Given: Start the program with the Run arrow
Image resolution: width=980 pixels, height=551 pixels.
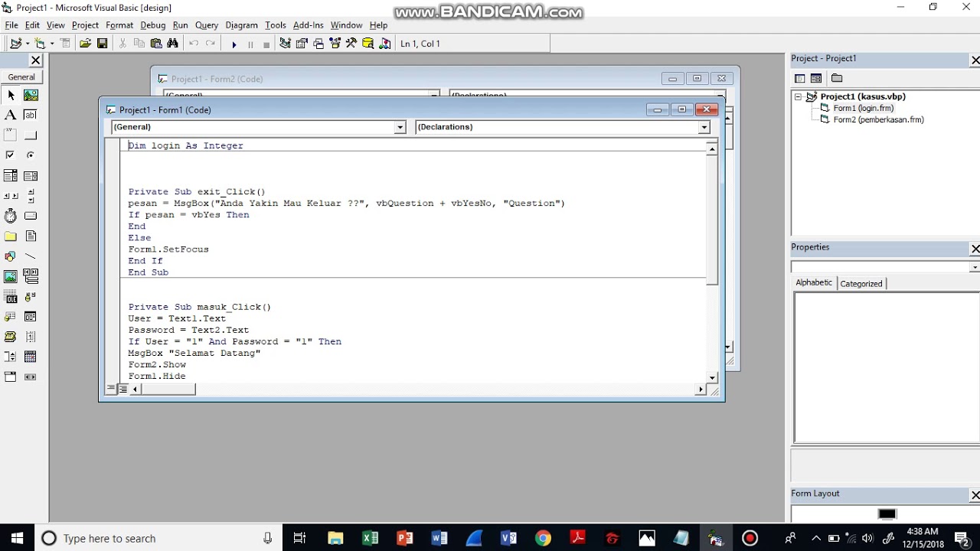Looking at the screenshot, I should pos(234,44).
